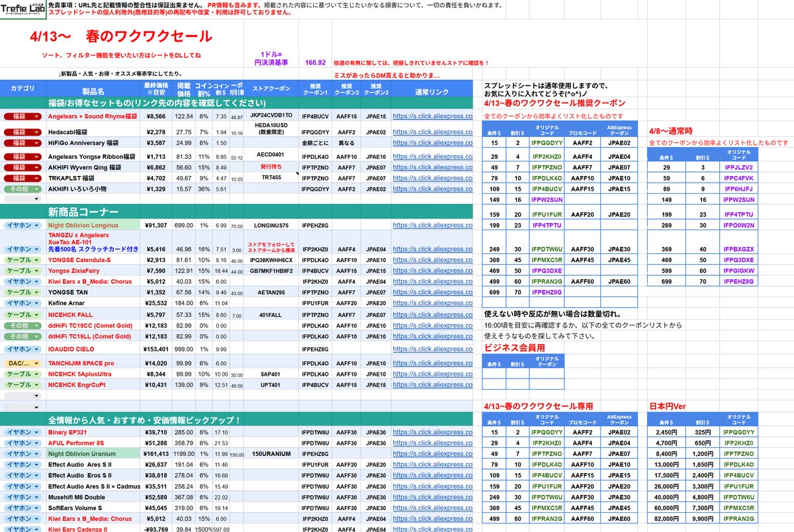Open イヤホン dropdown for Night Oblivion Longinus

coord(22,226)
